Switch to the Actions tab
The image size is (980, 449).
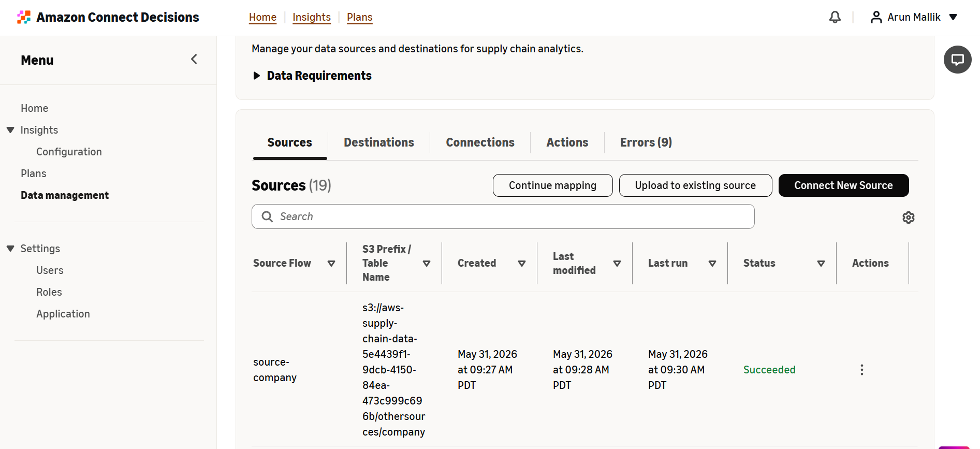pos(567,142)
